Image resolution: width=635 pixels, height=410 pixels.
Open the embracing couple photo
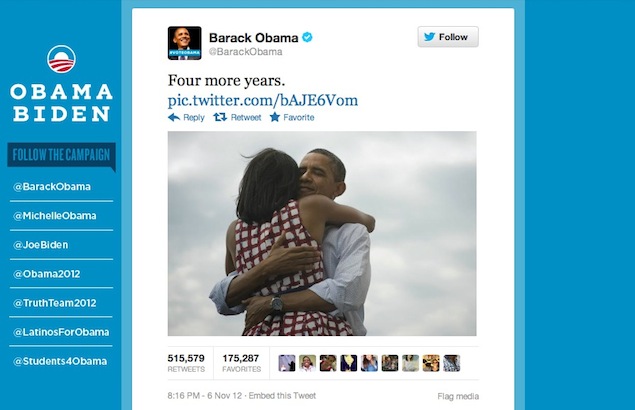(322, 233)
